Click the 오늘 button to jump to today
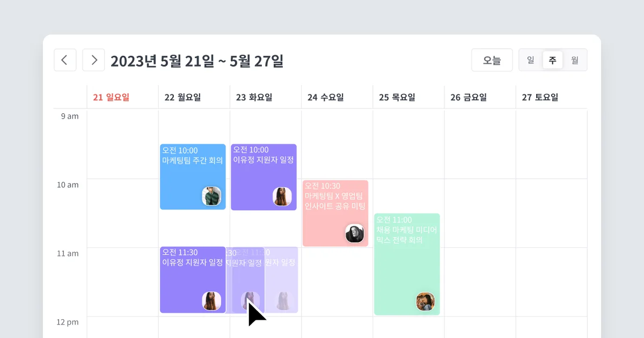The width and height of the screenshot is (644, 338). 492,60
